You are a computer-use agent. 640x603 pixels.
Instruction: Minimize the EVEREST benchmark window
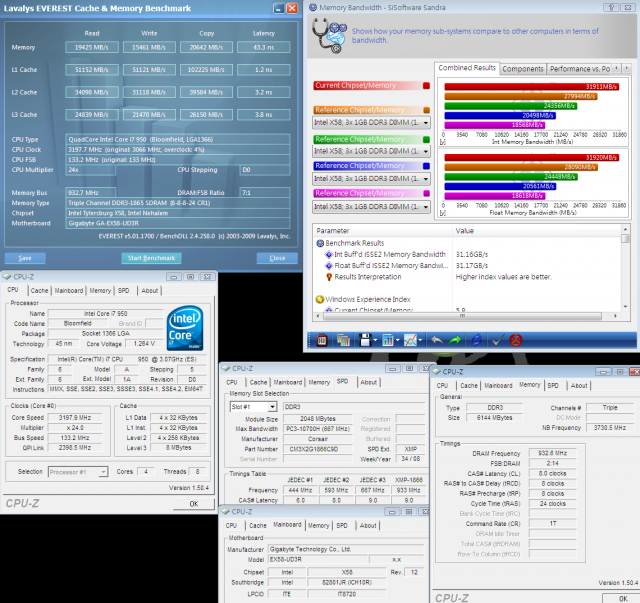(x=279, y=8)
